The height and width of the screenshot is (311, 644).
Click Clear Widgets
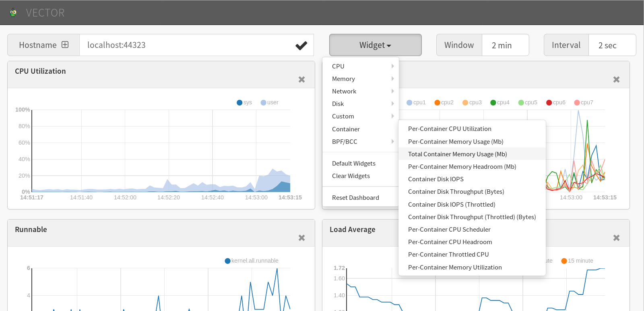(351, 176)
